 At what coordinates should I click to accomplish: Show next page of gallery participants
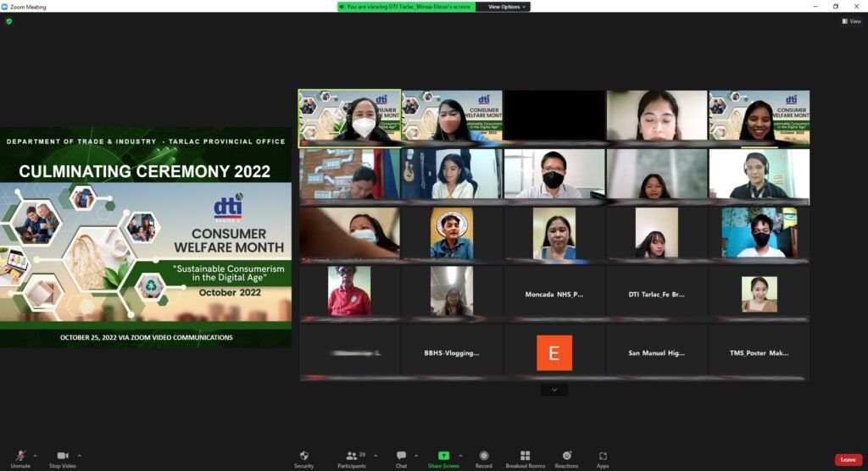tap(554, 390)
